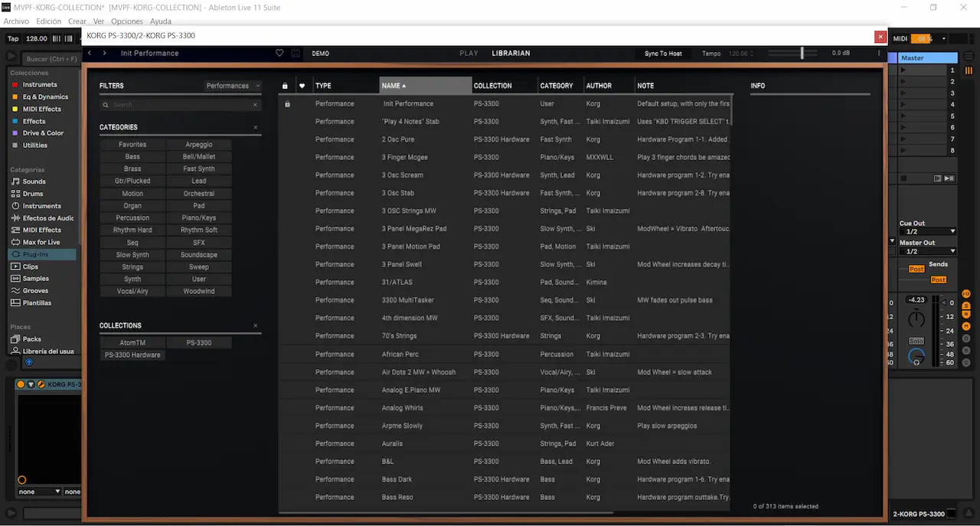Viewport: 980px width, 526px height.
Task: Show mixer section with the M button
Action: coord(966,326)
